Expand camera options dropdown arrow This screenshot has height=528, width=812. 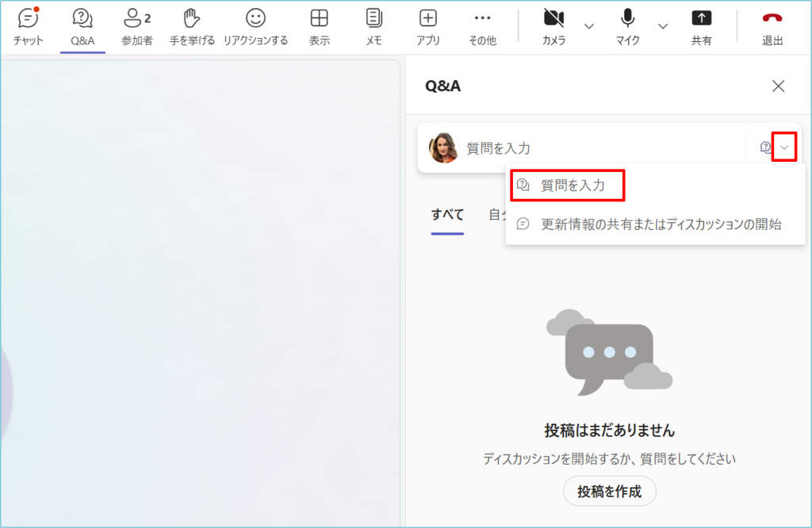point(589,26)
